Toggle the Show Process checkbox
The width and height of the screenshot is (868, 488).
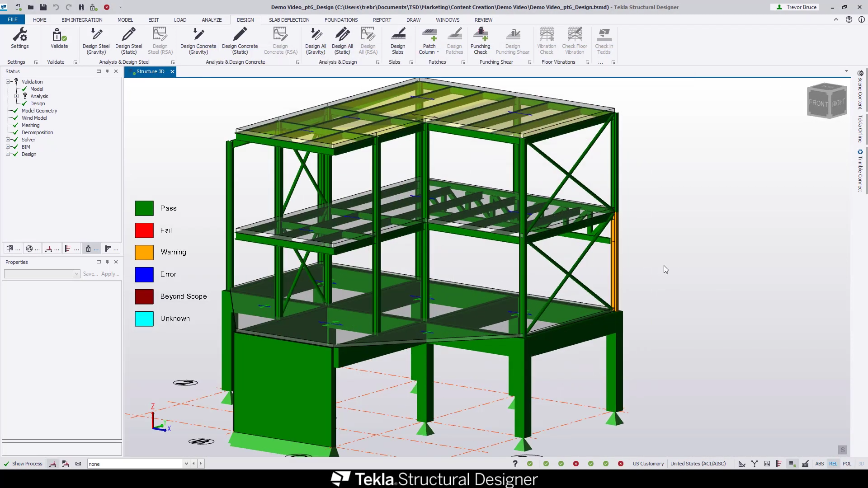coord(7,464)
